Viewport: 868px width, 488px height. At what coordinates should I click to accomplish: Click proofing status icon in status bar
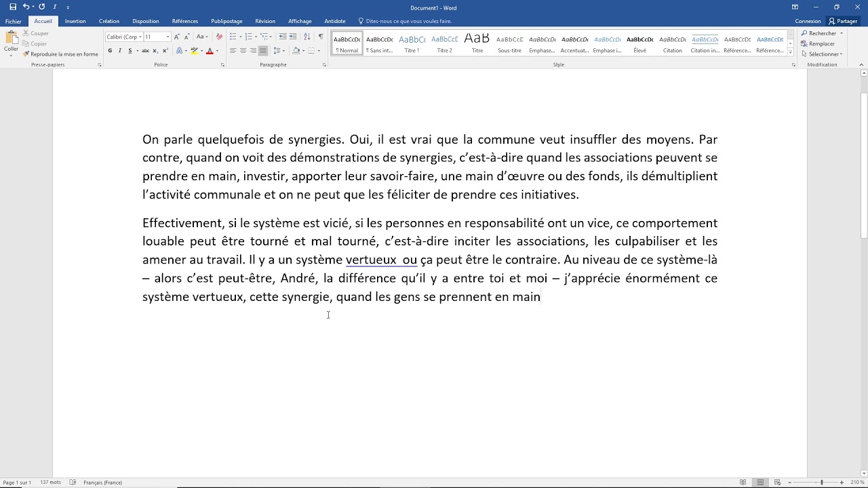[73, 483]
